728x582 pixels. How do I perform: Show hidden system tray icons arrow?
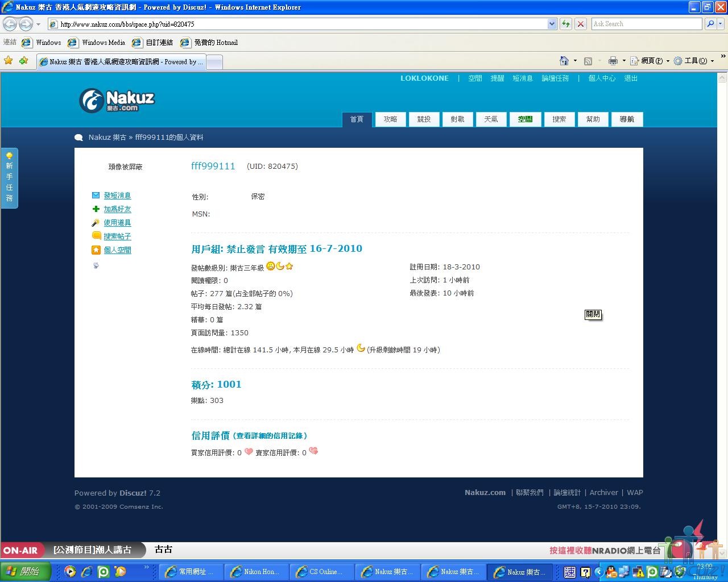(x=598, y=572)
